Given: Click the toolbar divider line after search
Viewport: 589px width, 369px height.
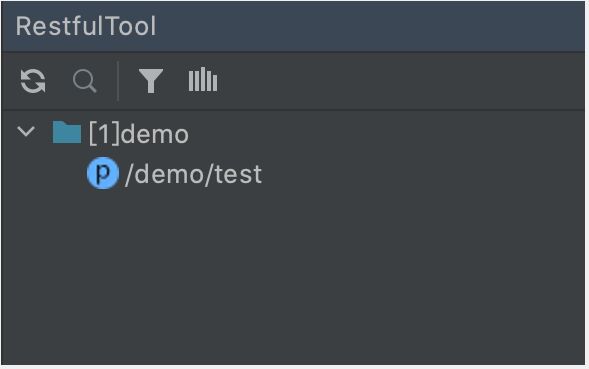Looking at the screenshot, I should coord(118,81).
